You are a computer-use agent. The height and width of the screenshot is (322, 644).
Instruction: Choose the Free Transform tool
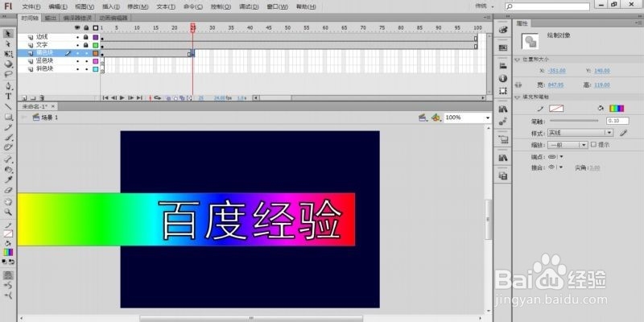point(8,54)
